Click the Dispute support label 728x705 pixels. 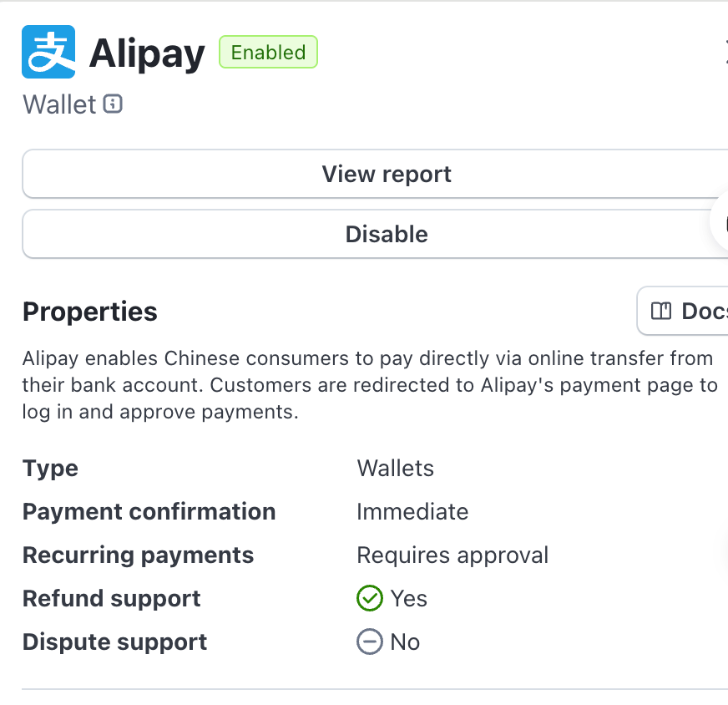pos(114,642)
